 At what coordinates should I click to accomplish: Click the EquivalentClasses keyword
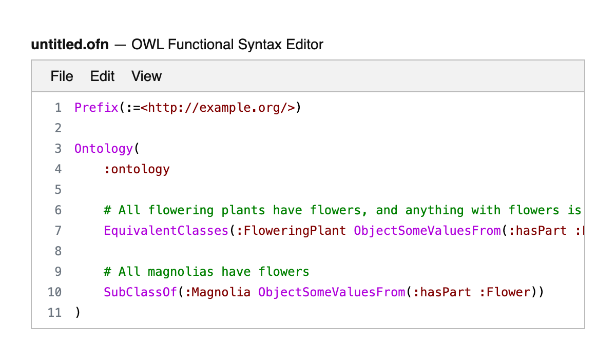[x=166, y=231]
